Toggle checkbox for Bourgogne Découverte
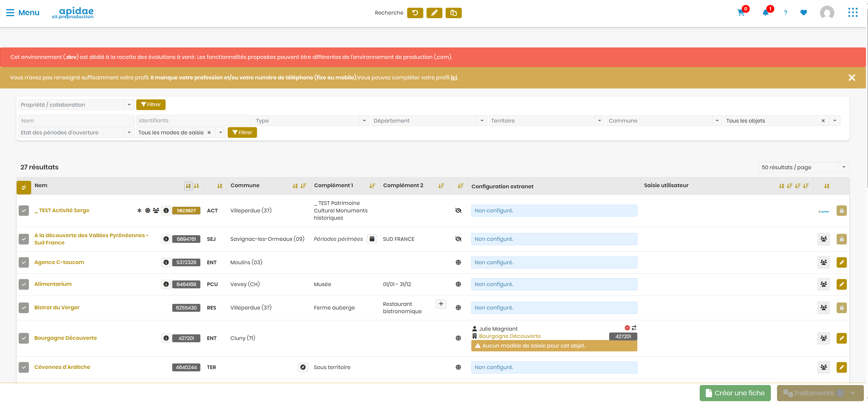Screen dimensions: 868x403 coord(24,338)
